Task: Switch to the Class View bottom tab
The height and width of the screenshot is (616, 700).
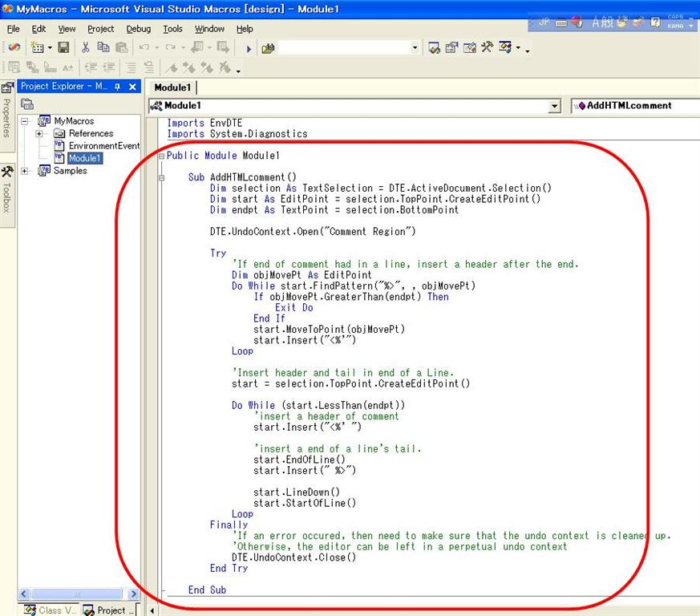Action: coord(50,610)
